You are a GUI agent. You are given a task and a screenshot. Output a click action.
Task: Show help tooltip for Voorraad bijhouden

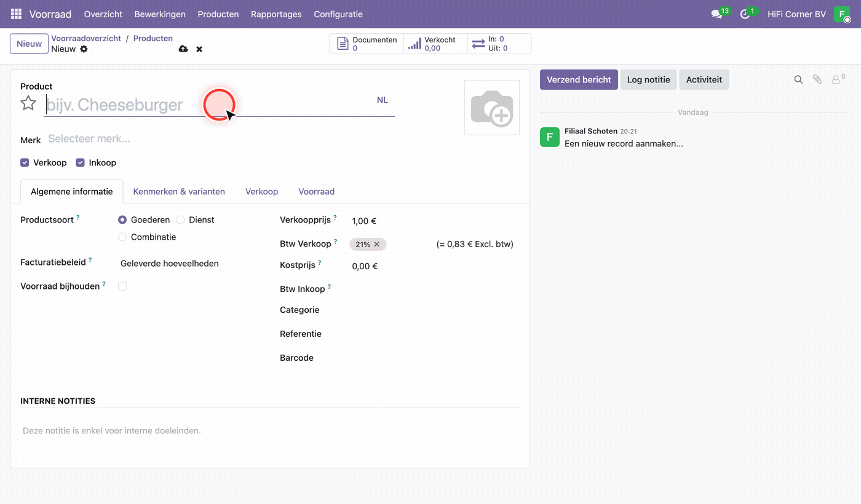coord(103,284)
